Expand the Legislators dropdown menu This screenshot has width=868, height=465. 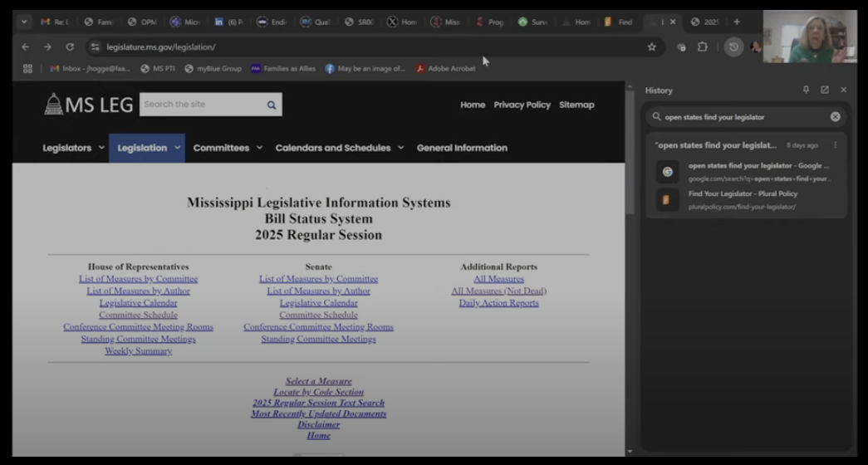tap(73, 148)
